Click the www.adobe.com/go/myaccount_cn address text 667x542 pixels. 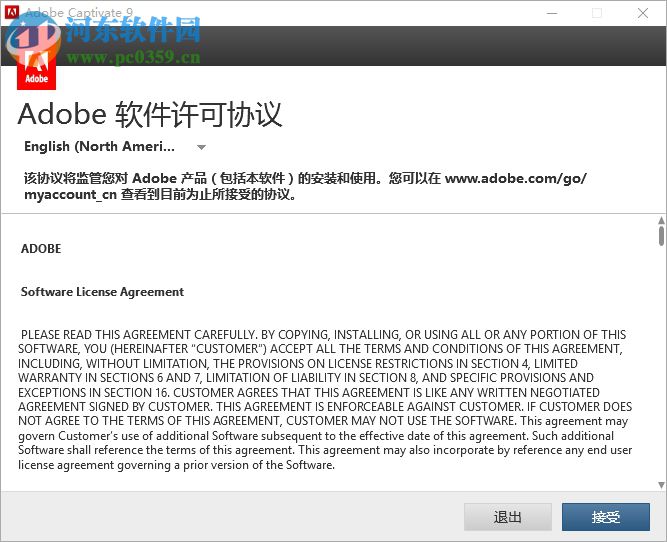(x=516, y=178)
